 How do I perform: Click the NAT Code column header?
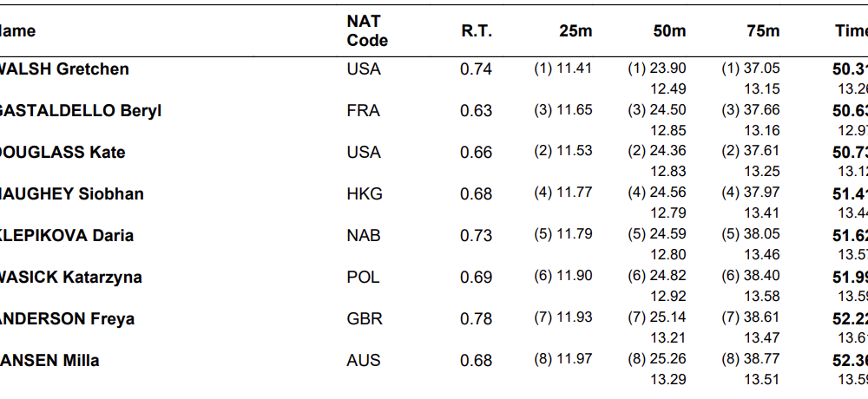(367, 31)
